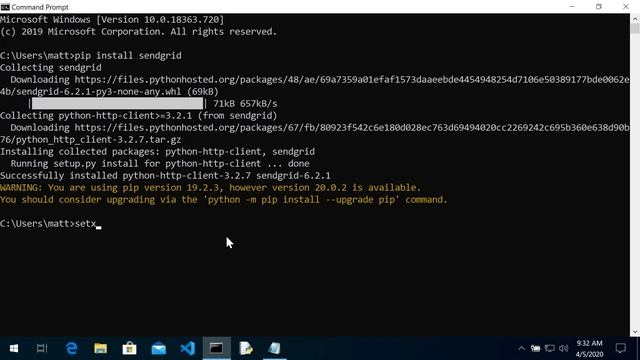Viewport: 640px width, 360px height.
Task: Click the scrollbar up arrow
Action: (x=635, y=19)
